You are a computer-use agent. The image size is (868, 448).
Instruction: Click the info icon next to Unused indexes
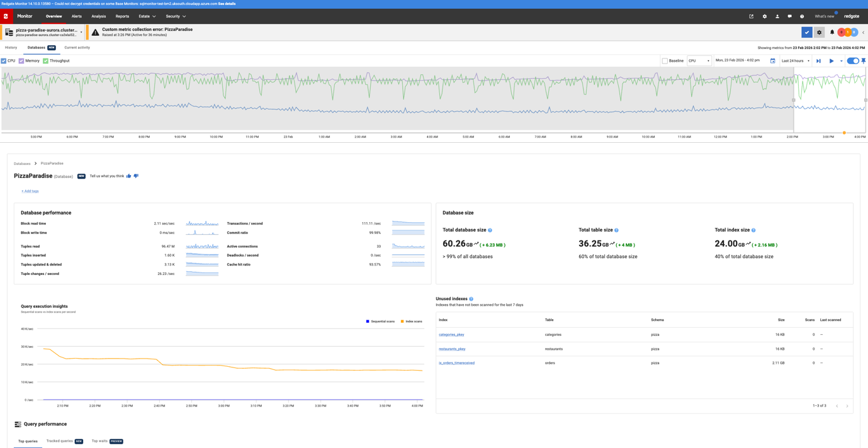471,299
